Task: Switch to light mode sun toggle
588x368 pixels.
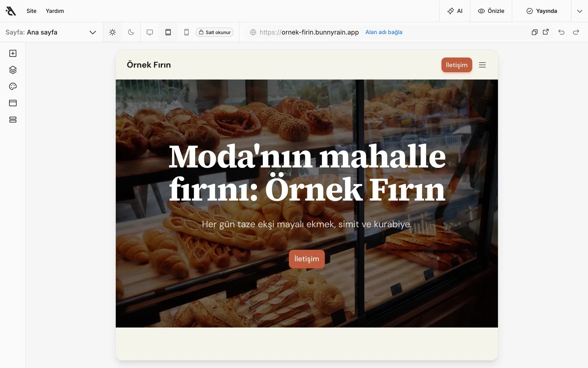Action: [x=112, y=32]
